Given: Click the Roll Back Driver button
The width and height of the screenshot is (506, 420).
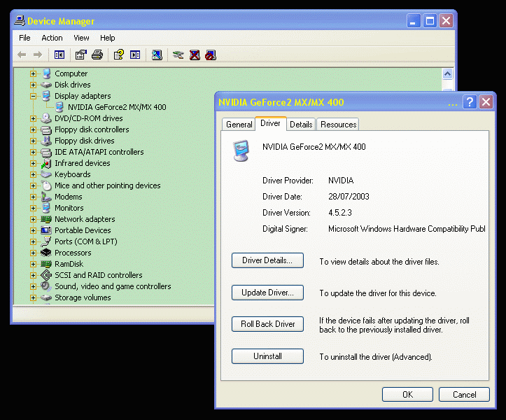Looking at the screenshot, I should 267,324.
